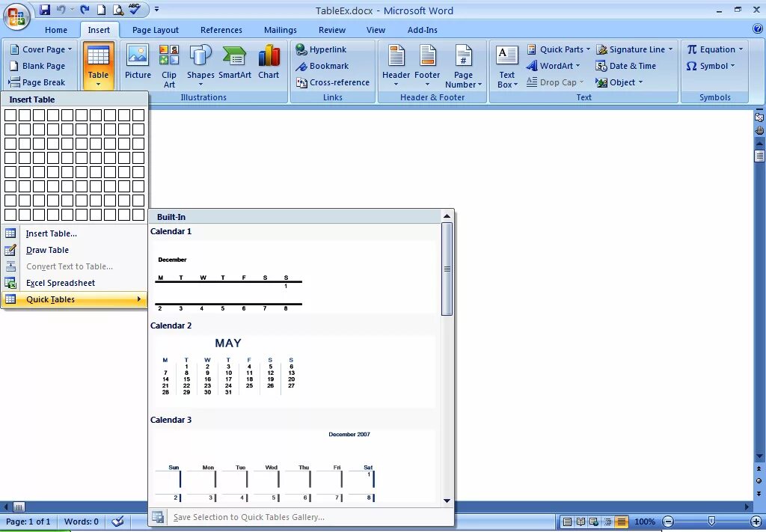Viewport: 766px width, 532px height.
Task: Switch to Full Screen Reading view
Action: (x=580, y=522)
